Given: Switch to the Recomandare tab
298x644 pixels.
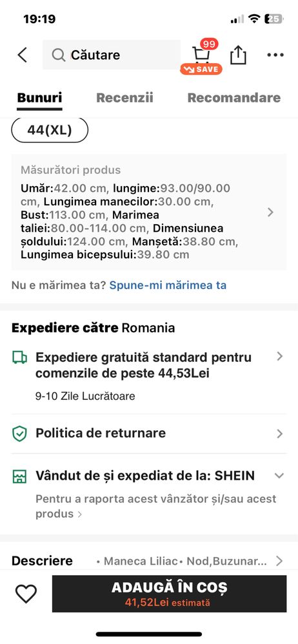Looking at the screenshot, I should [233, 98].
